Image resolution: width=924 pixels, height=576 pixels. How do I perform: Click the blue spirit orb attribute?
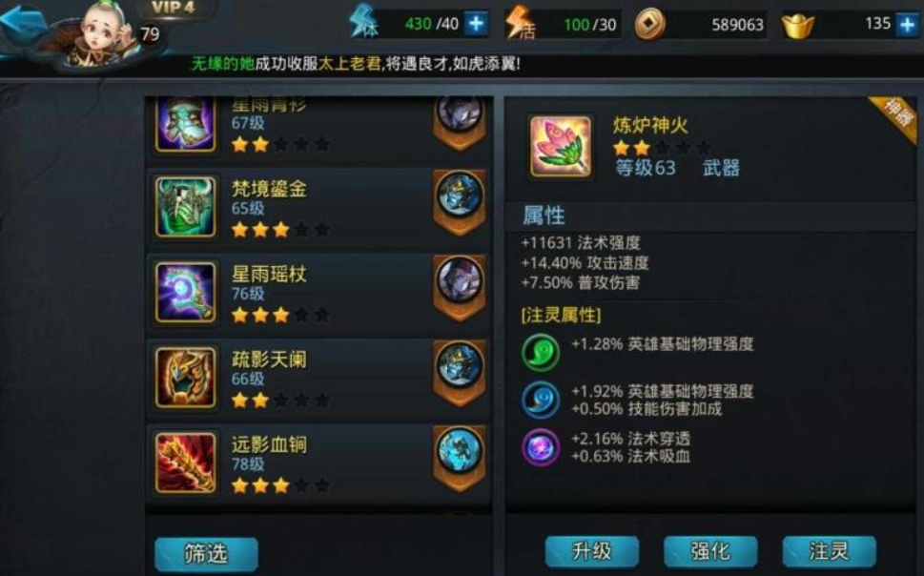(541, 400)
